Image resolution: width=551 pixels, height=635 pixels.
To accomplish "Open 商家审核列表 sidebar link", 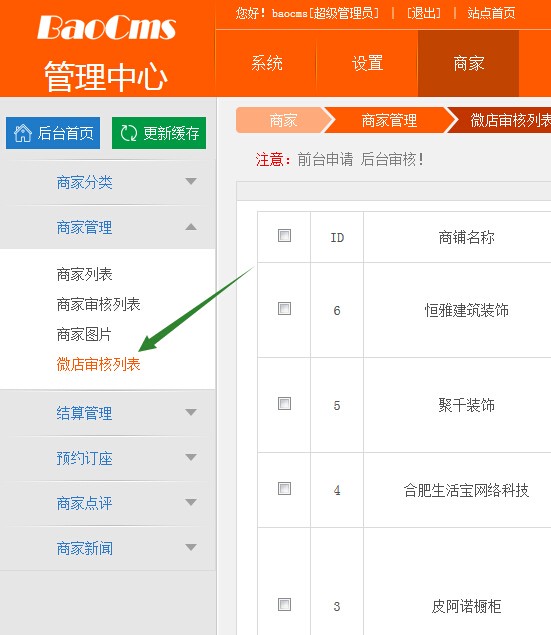I will coord(98,304).
